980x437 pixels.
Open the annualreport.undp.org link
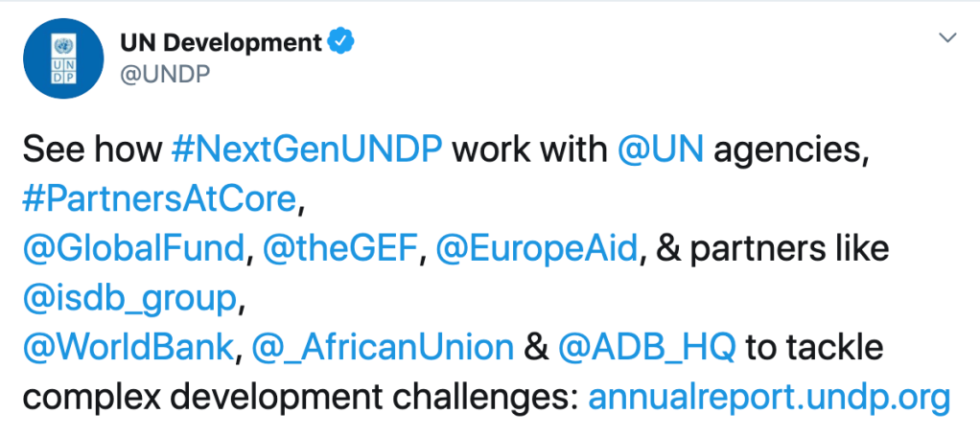(768, 397)
